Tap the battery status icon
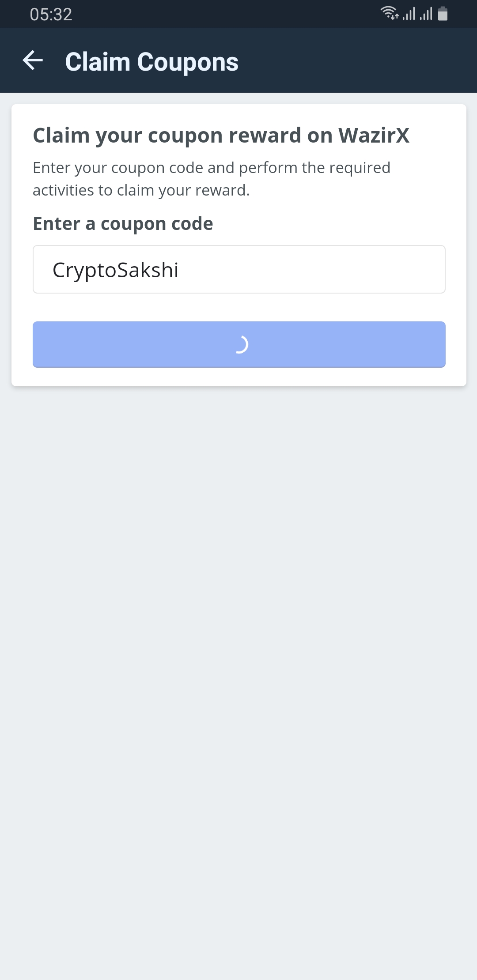The width and height of the screenshot is (477, 980). coord(443,14)
